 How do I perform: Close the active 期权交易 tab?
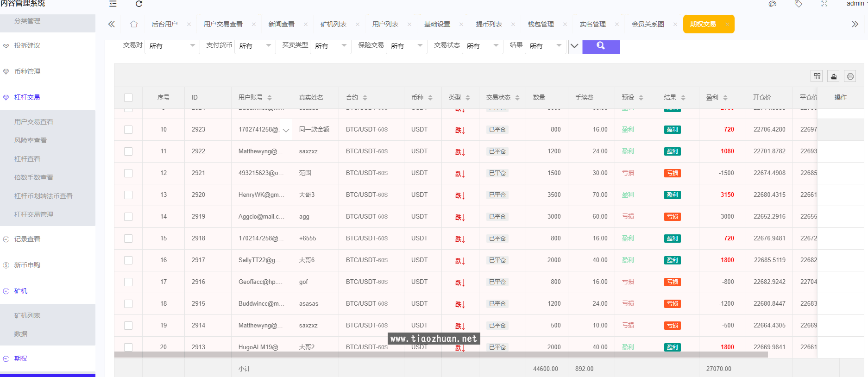pyautogui.click(x=727, y=25)
